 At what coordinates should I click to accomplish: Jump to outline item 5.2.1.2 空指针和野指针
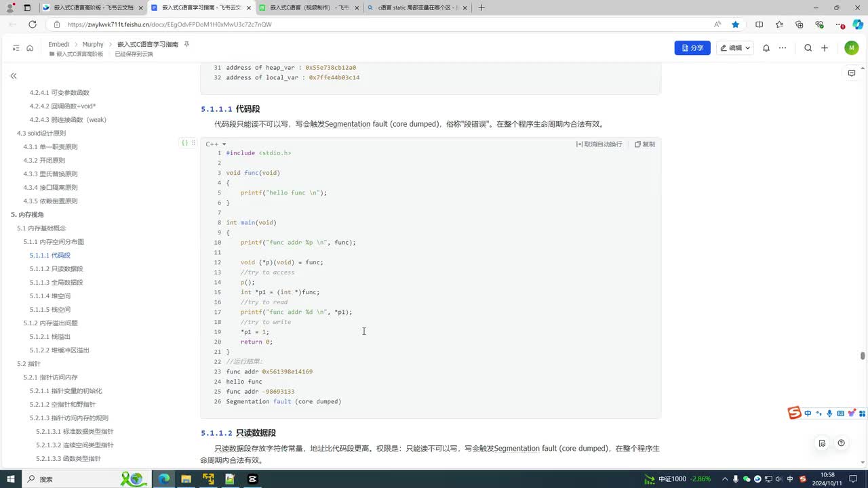click(x=62, y=404)
